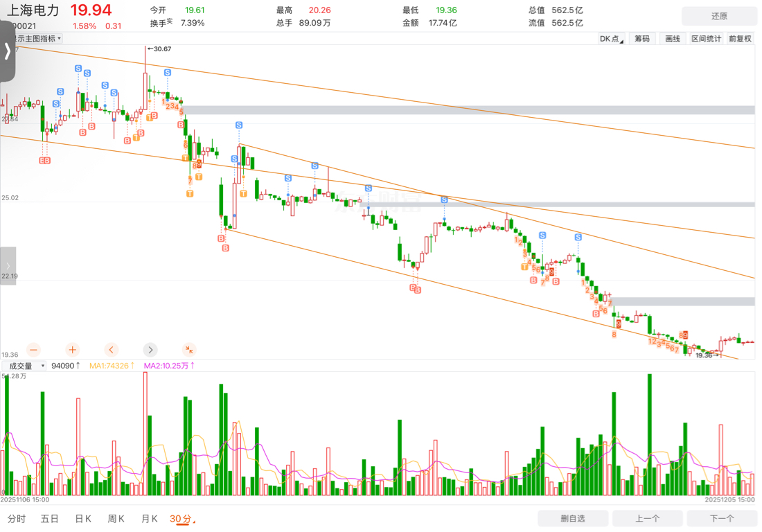This screenshot has height=532, width=762.
Task: Click the 19.36 low price marker
Action: [707, 355]
